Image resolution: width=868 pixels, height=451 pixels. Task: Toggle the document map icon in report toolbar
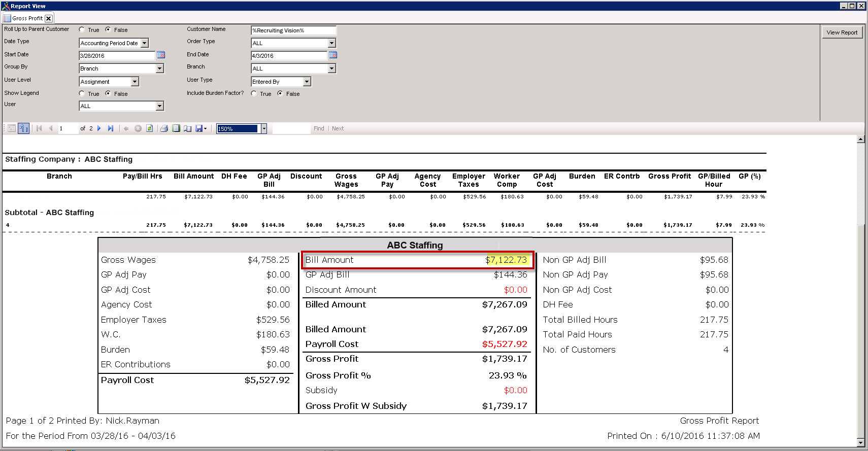[12, 129]
